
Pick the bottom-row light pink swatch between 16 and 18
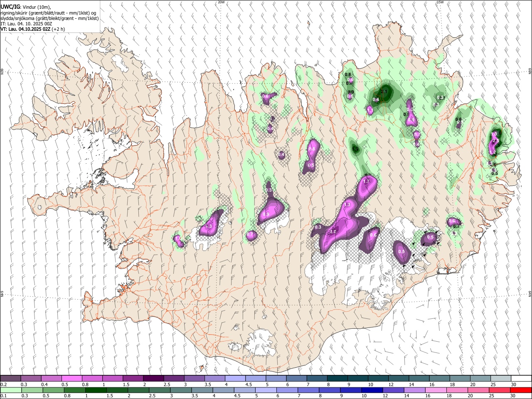coord(436,390)
